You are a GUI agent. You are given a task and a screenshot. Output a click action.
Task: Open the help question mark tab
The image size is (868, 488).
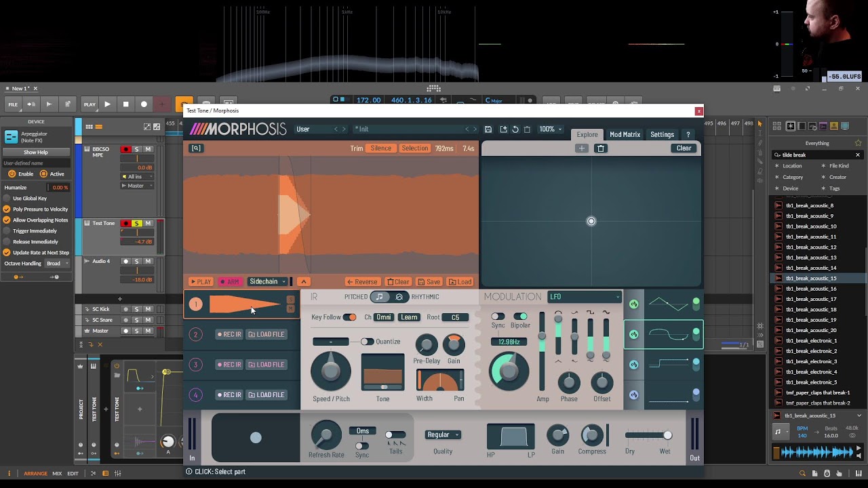pyautogui.click(x=688, y=134)
